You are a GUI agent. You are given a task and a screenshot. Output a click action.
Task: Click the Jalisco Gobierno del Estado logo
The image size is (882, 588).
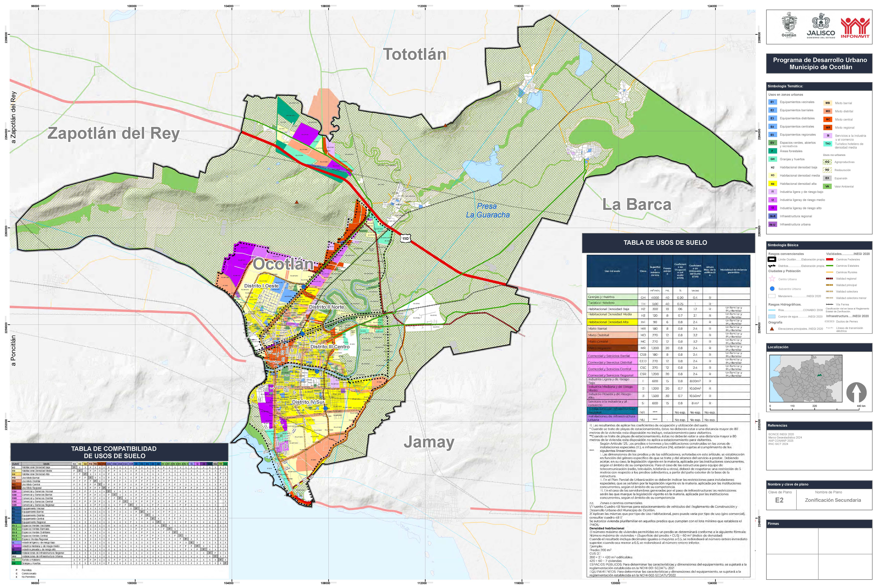point(821,26)
